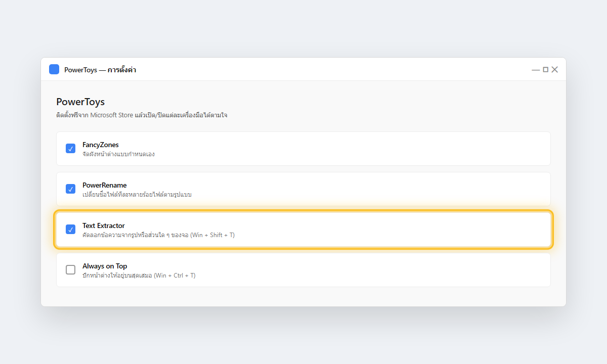This screenshot has width=607, height=364.
Task: Minimize the PowerToys settings window
Action: pyautogui.click(x=536, y=70)
